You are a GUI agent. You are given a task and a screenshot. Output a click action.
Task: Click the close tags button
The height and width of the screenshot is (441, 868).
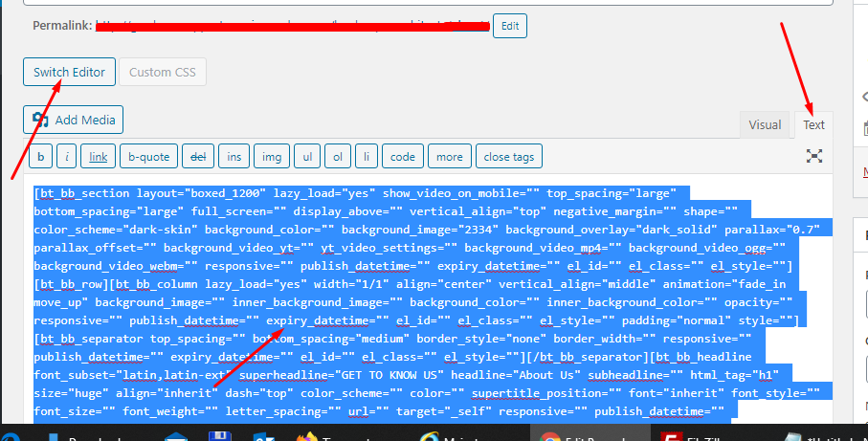[509, 156]
